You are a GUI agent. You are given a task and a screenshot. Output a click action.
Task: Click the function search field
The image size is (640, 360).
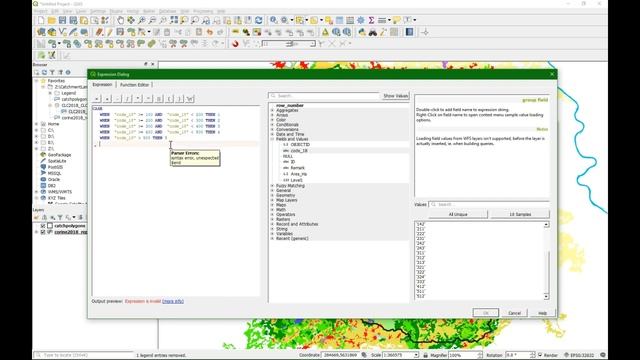click(324, 96)
